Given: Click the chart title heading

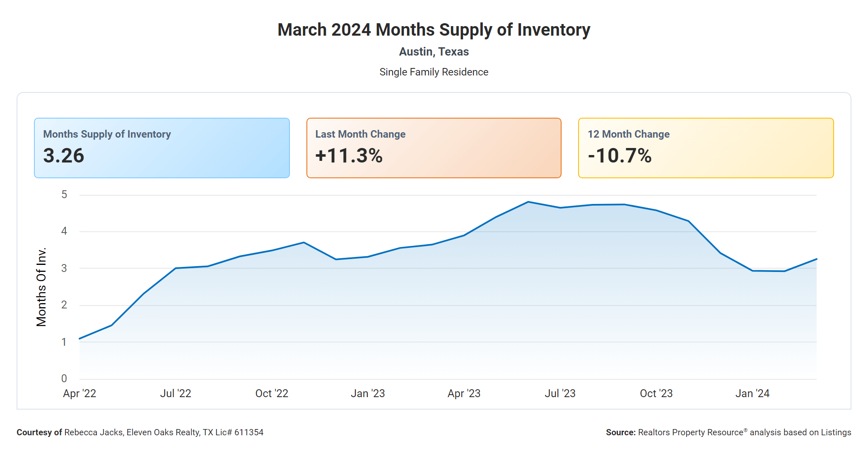Looking at the screenshot, I should point(434,30).
